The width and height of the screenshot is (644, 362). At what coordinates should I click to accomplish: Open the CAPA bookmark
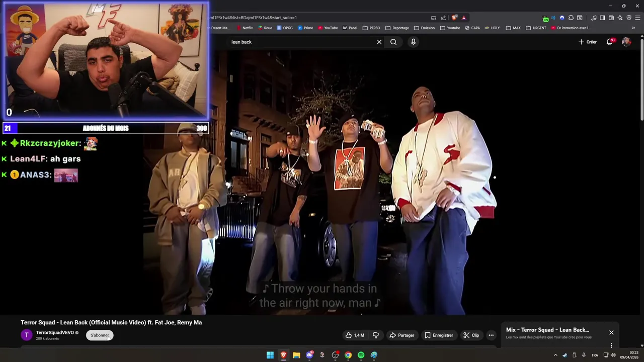[472, 28]
